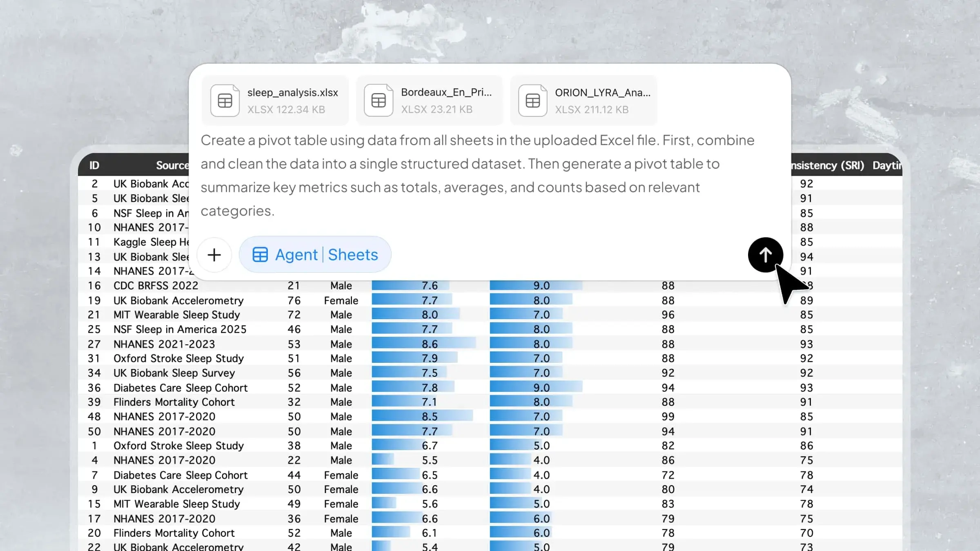Click the 8.6 data bar for NHANES 2021-2023
The image size is (980, 551).
[424, 344]
